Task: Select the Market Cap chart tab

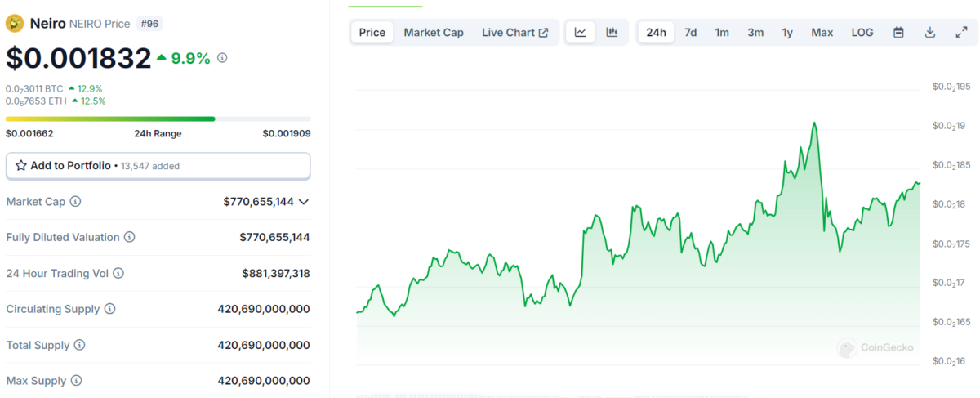Action: [434, 33]
